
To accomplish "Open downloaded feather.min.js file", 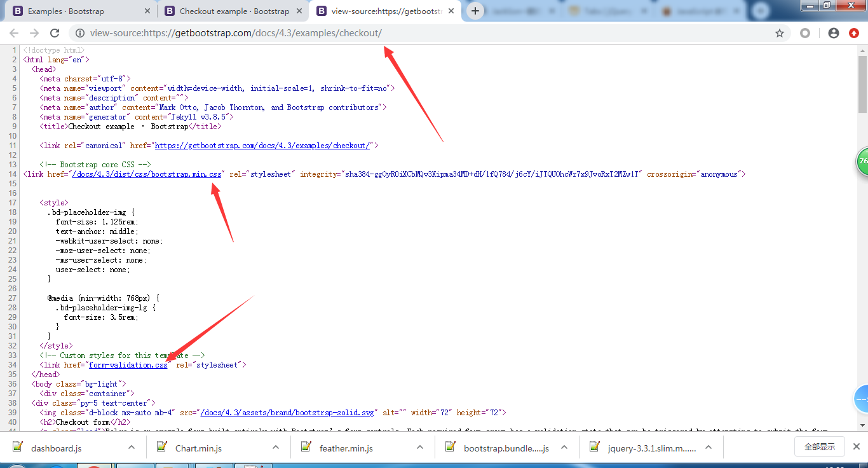I will [346, 448].
